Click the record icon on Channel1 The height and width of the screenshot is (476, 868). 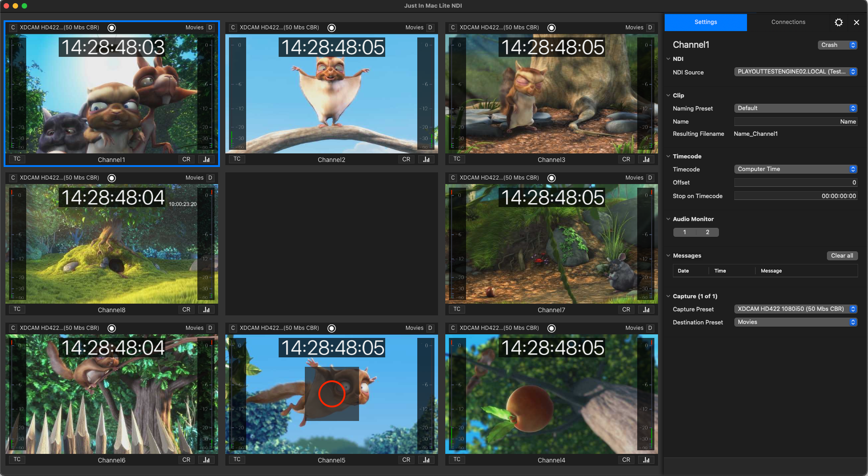tap(112, 28)
